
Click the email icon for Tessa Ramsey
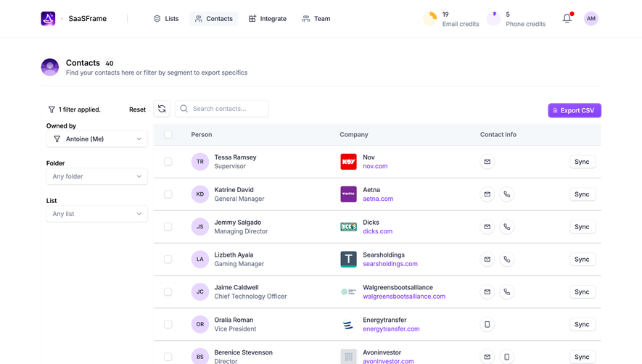[487, 162]
